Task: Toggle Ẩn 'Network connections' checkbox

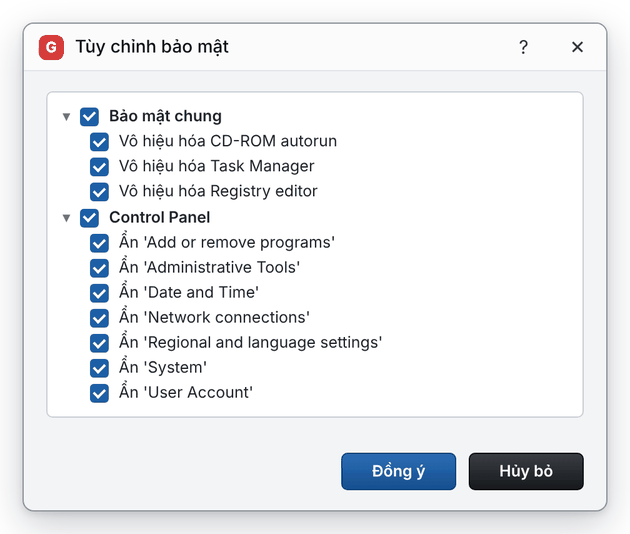Action: pyautogui.click(x=99, y=318)
